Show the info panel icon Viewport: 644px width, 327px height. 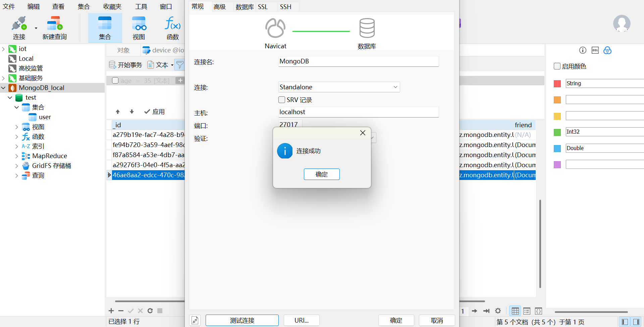(x=583, y=50)
